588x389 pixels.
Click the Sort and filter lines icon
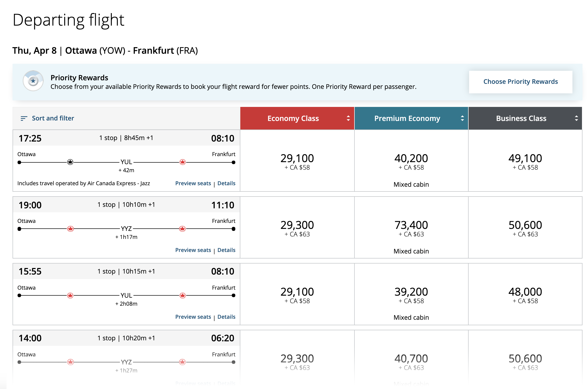[x=24, y=118]
